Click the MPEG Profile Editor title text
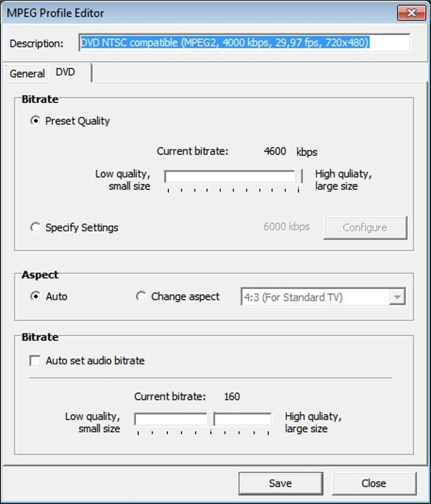 point(55,13)
